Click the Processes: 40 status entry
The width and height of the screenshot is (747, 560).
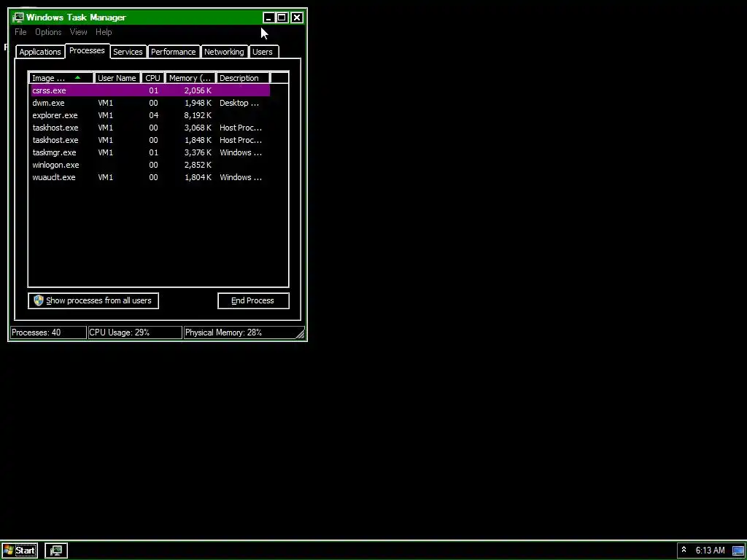48,332
